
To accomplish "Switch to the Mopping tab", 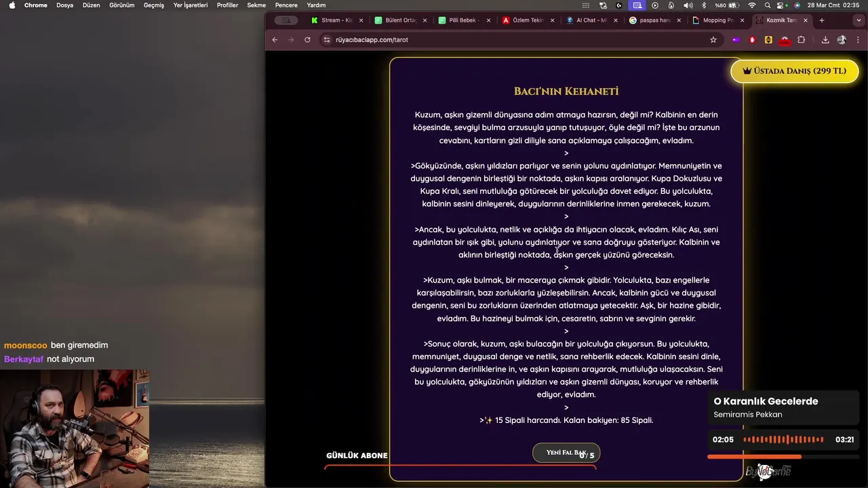I will (717, 20).
